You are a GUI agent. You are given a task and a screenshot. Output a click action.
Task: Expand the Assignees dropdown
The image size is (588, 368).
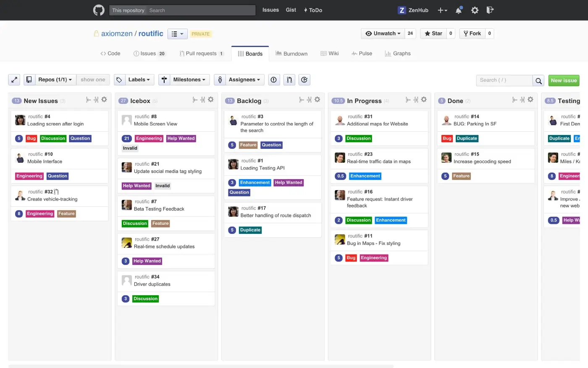244,79
